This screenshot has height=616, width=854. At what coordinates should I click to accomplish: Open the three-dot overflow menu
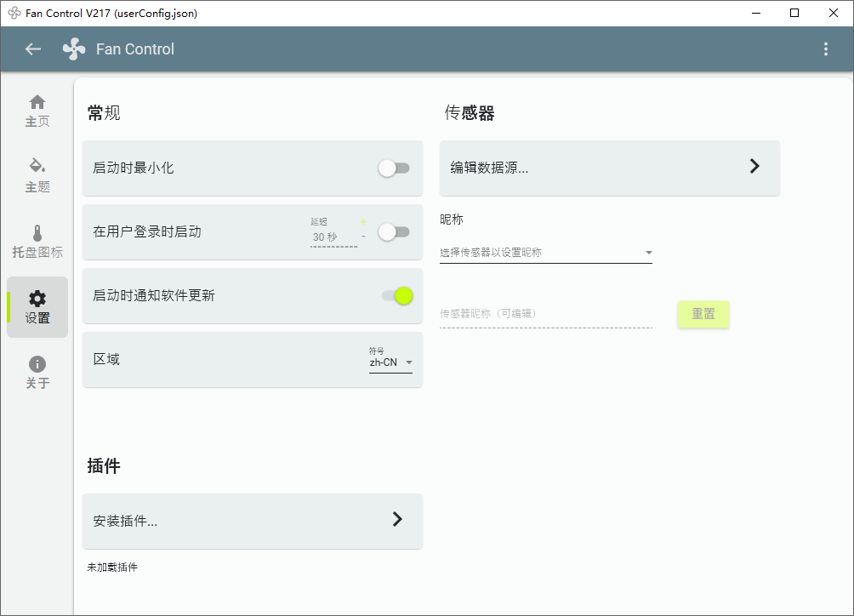(x=825, y=48)
